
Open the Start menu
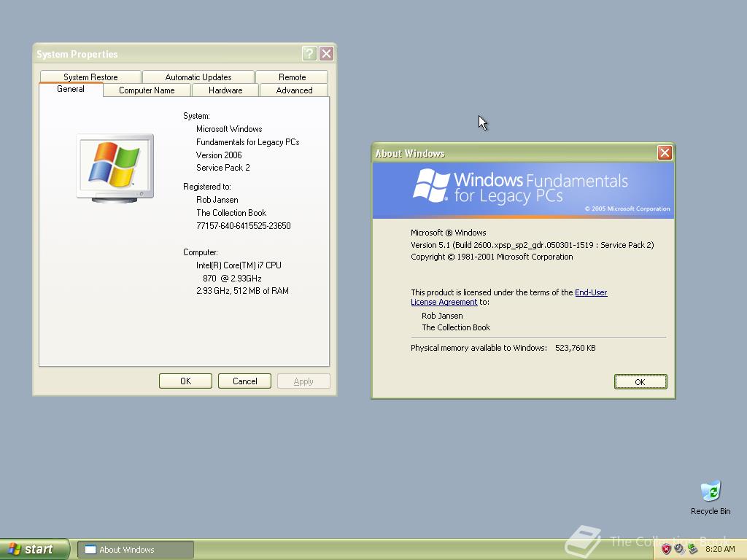point(34,549)
